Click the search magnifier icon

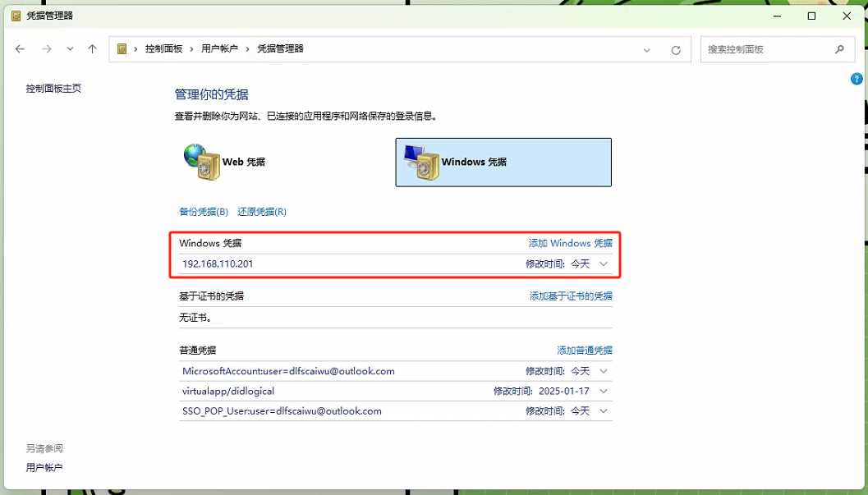point(840,49)
